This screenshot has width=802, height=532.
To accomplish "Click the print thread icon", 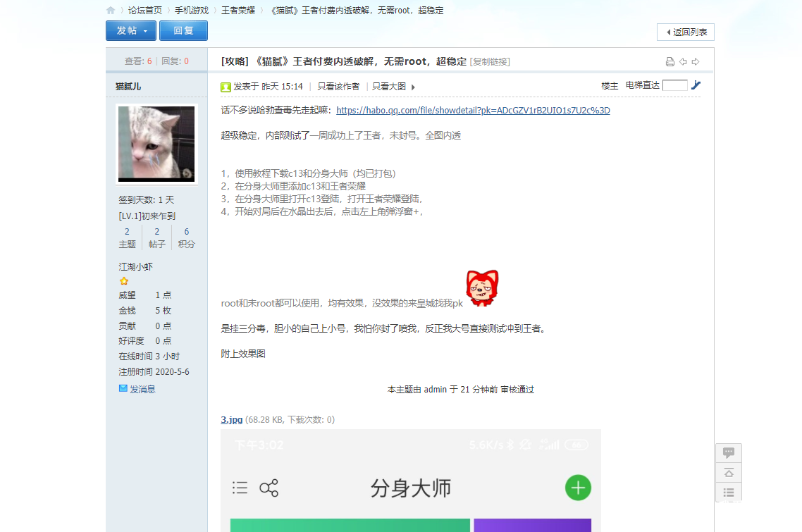I will (x=670, y=62).
